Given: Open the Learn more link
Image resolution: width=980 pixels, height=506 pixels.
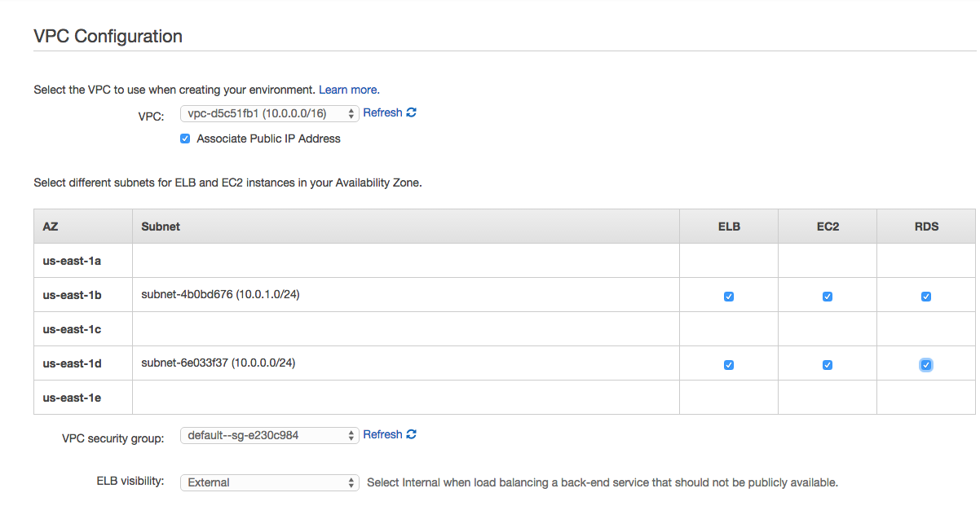Looking at the screenshot, I should [x=348, y=90].
